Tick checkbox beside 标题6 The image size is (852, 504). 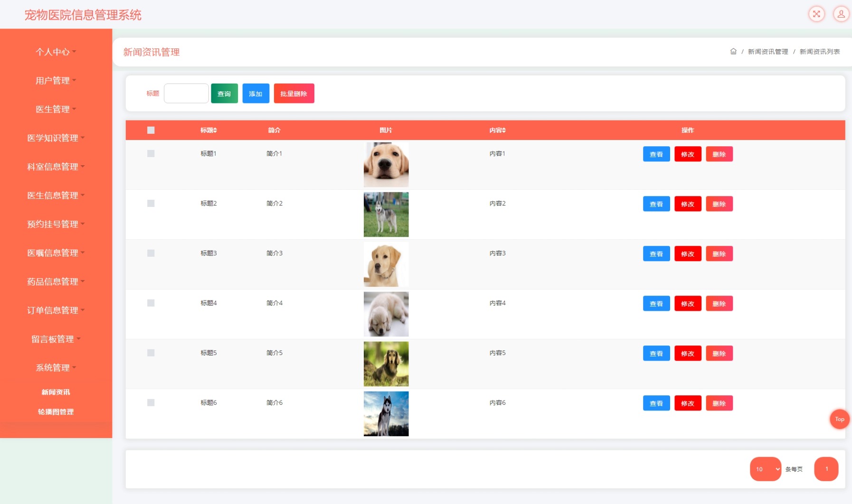point(151,402)
